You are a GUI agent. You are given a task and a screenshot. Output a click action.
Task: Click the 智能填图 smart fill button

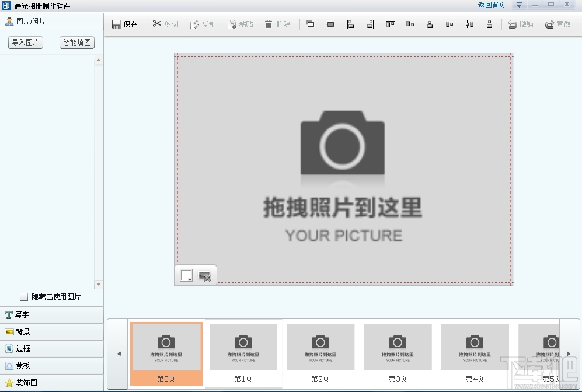(x=76, y=43)
